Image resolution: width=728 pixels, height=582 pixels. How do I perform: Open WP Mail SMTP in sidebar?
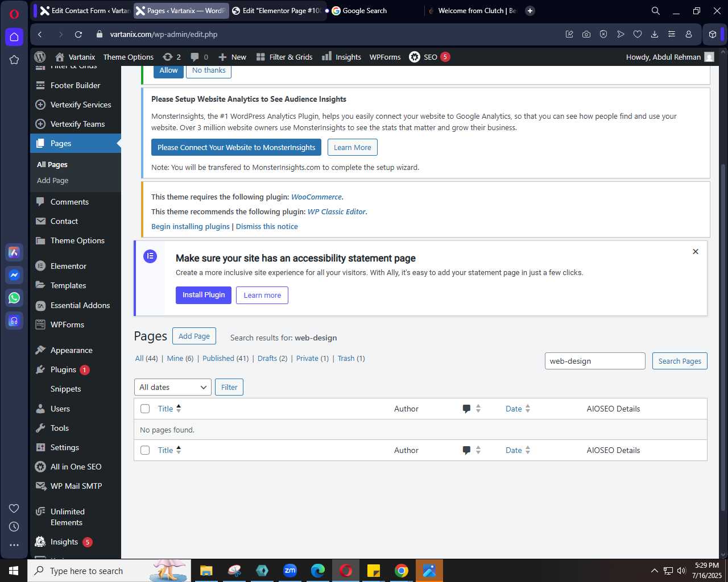pyautogui.click(x=75, y=486)
